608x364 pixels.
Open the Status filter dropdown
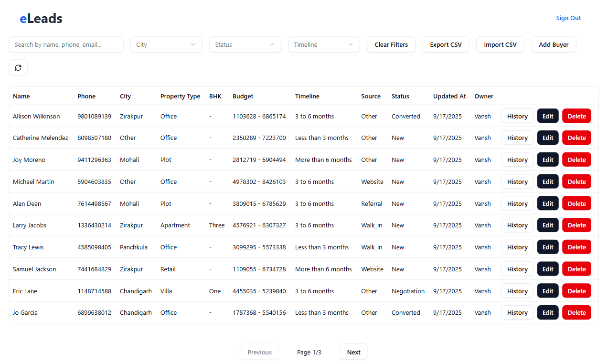(245, 44)
